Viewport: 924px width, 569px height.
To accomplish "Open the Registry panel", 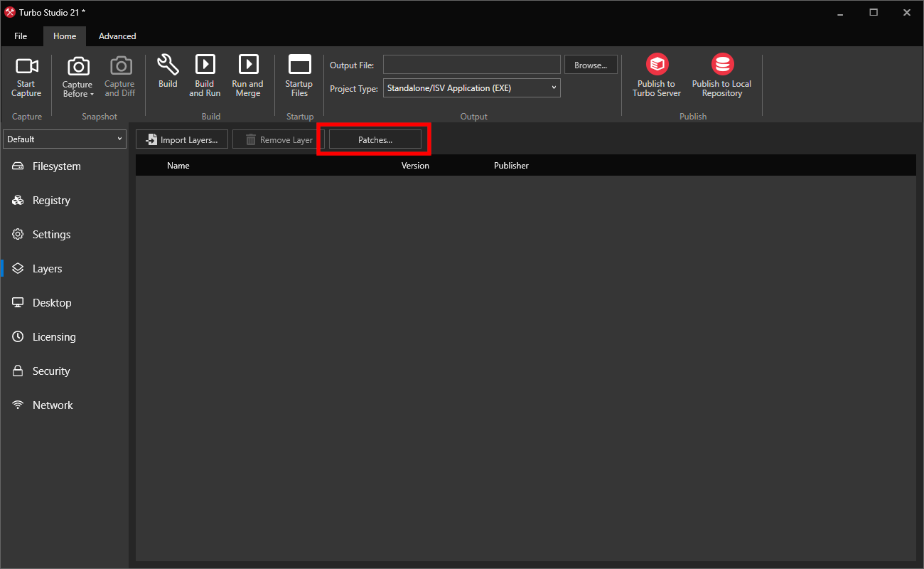I will (x=50, y=200).
